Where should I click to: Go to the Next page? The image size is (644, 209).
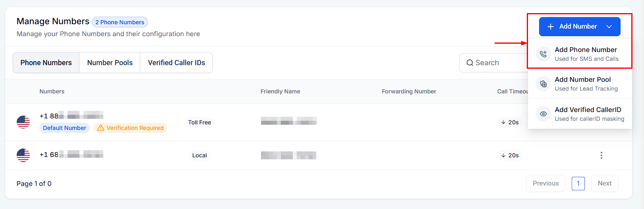(604, 183)
